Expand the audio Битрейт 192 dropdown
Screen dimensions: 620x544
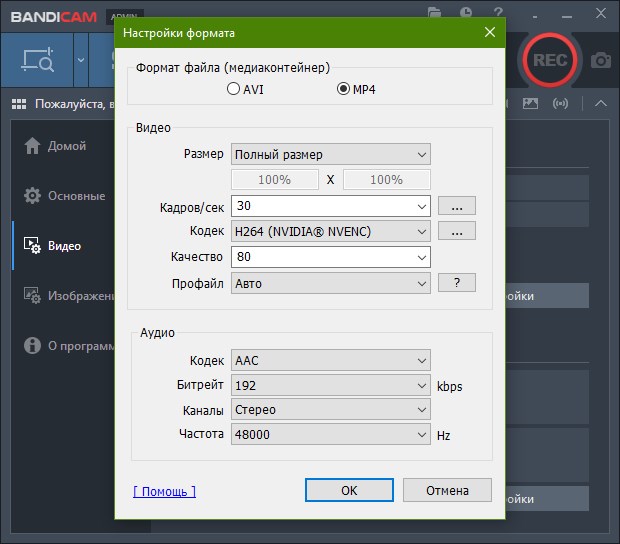coord(331,385)
